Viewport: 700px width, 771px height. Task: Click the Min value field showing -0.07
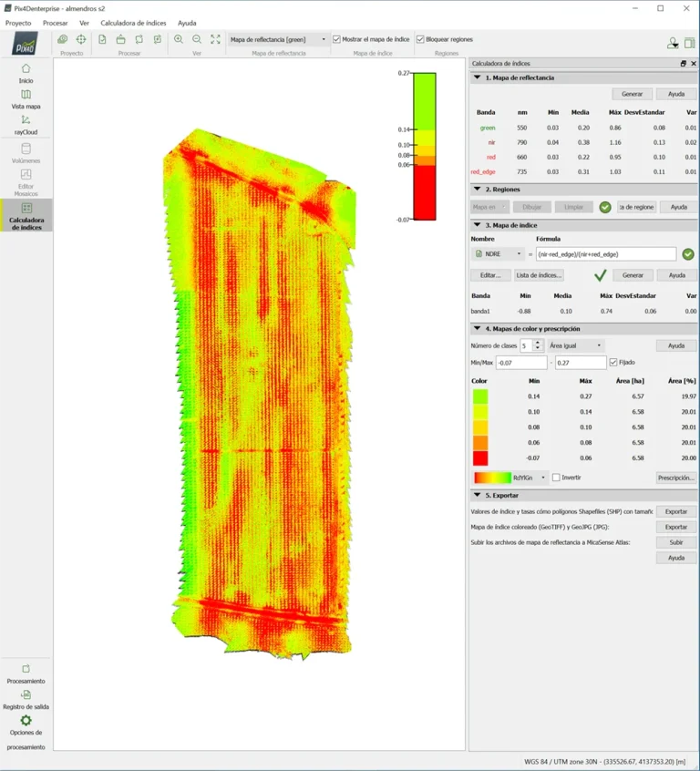[521, 363]
